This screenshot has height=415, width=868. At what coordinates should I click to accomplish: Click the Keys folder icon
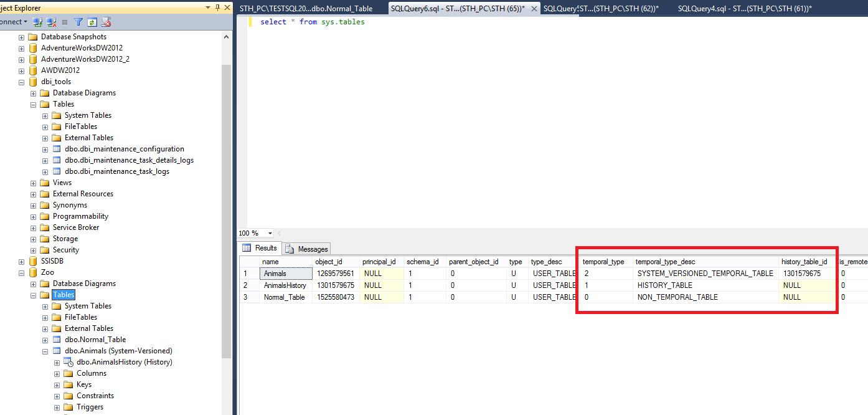tap(68, 384)
